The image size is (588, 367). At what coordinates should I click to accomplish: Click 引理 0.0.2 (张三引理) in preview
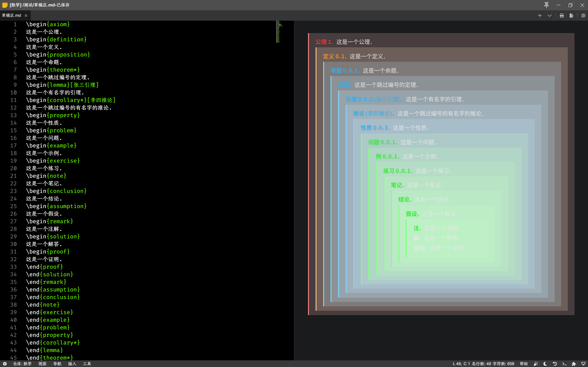point(374,99)
